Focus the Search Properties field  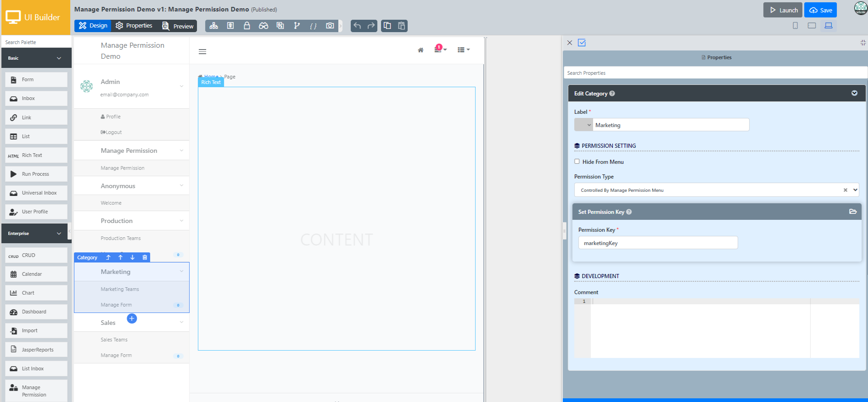[716, 73]
